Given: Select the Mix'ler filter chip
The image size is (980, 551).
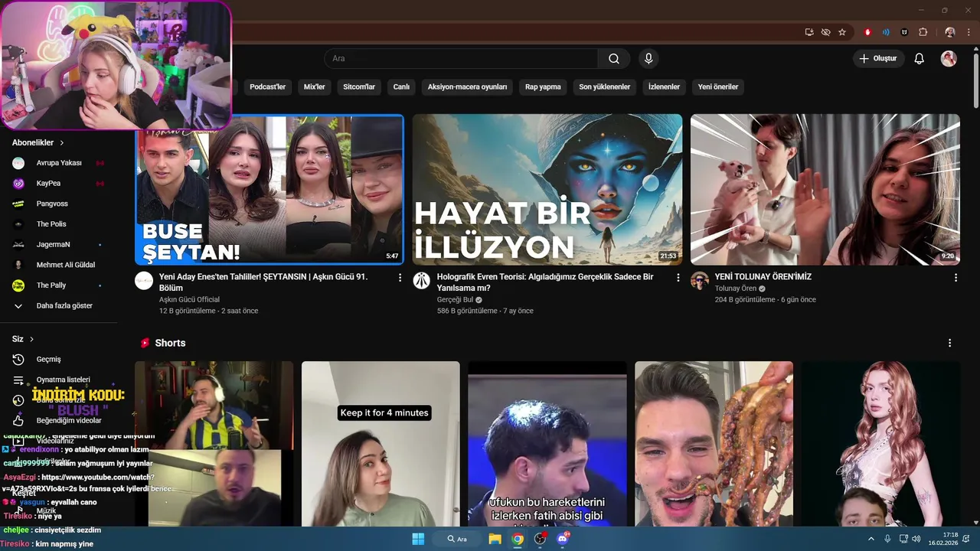Looking at the screenshot, I should pyautogui.click(x=315, y=87).
